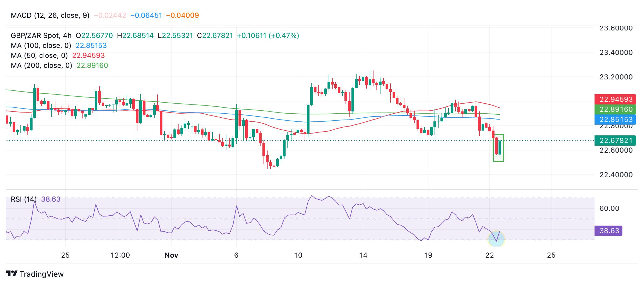Select the MA (100, close, 0) legend
This screenshot has width=644, height=284.
tap(41, 45)
